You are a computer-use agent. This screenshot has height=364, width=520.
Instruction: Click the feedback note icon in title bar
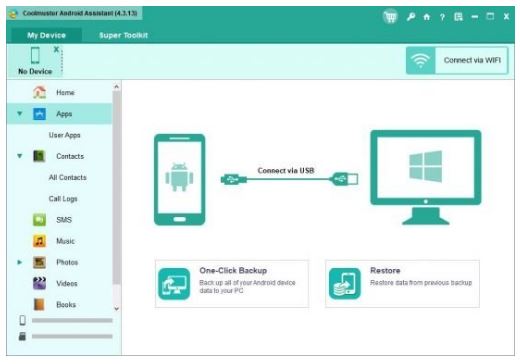tap(459, 17)
